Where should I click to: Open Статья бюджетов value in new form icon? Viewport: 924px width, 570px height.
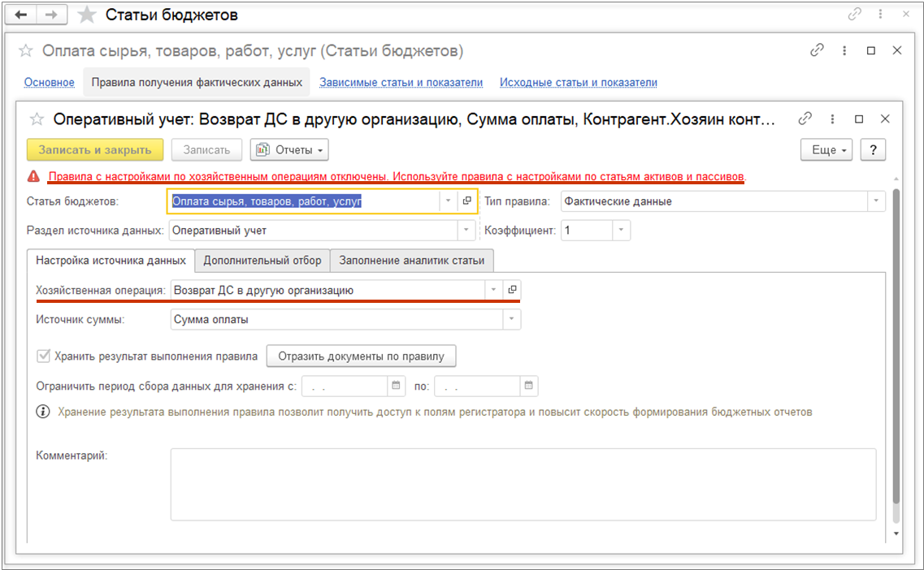pyautogui.click(x=466, y=201)
